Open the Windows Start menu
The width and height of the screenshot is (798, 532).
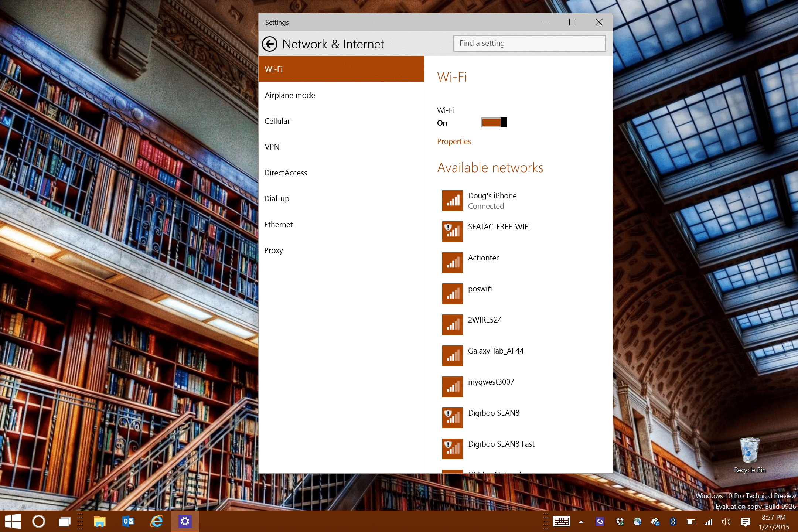[x=13, y=521]
